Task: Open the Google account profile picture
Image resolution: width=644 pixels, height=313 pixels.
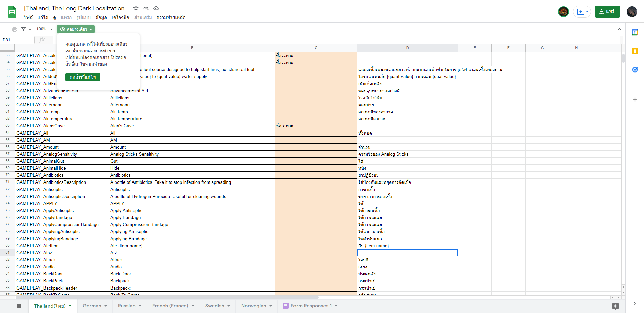Action: [x=632, y=12]
